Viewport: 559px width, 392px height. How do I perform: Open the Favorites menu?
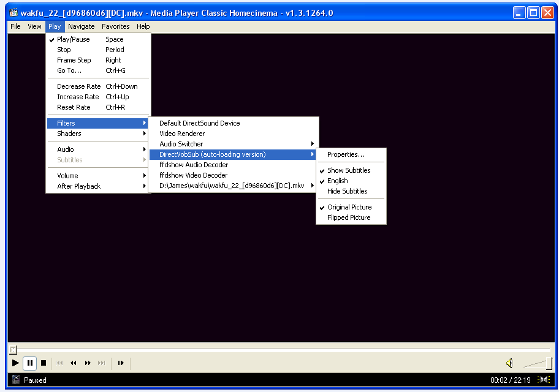pyautogui.click(x=116, y=26)
